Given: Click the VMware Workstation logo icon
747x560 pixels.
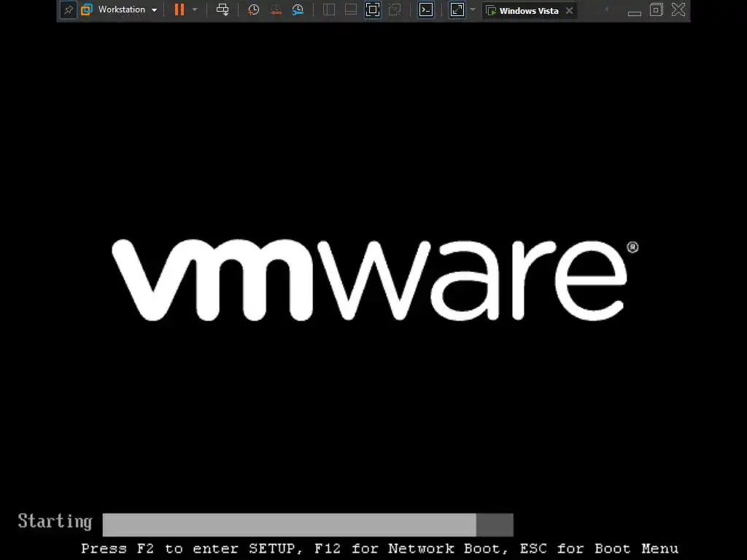Looking at the screenshot, I should pos(87,9).
